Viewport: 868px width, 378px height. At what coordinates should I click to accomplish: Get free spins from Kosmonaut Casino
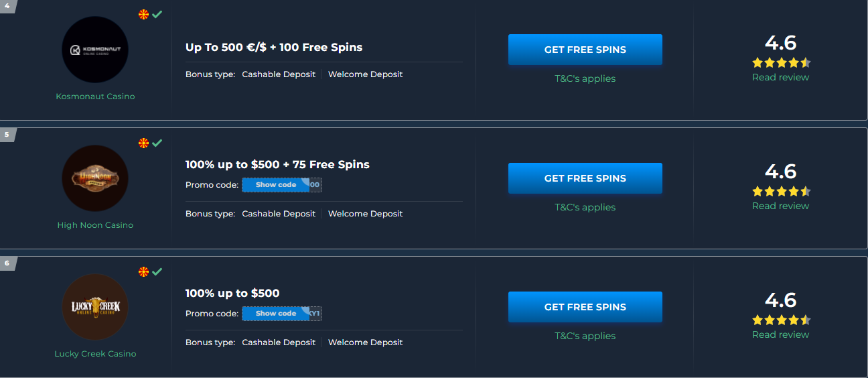[585, 50]
